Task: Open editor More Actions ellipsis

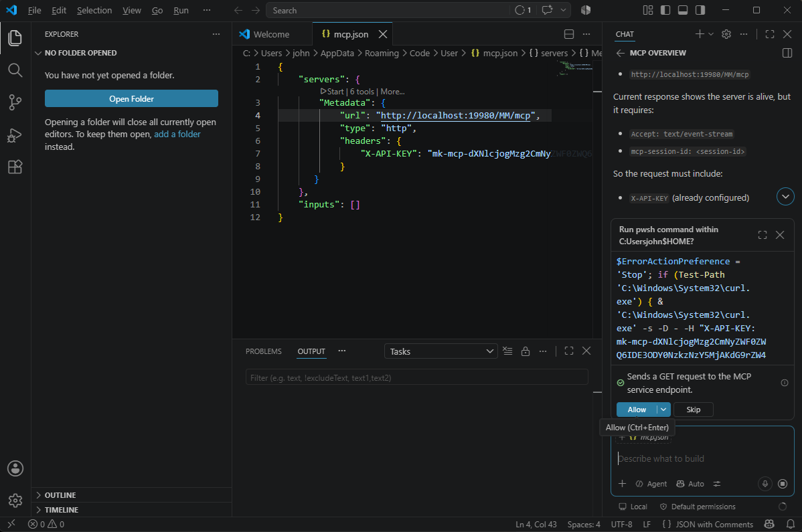Action: pyautogui.click(x=586, y=34)
